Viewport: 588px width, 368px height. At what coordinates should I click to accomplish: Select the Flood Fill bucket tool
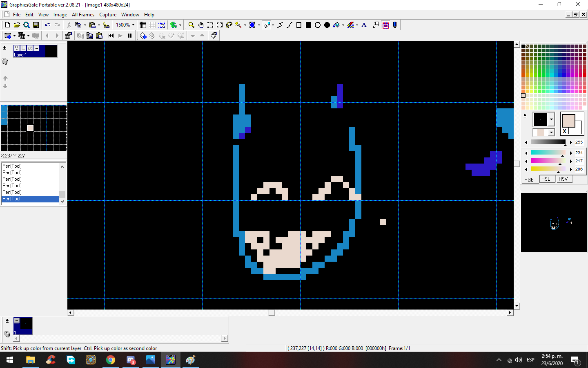click(336, 25)
